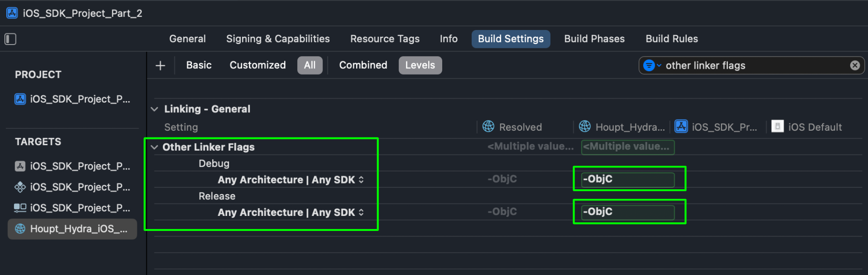Switch the filter to Basic settings
The image size is (868, 275).
199,65
